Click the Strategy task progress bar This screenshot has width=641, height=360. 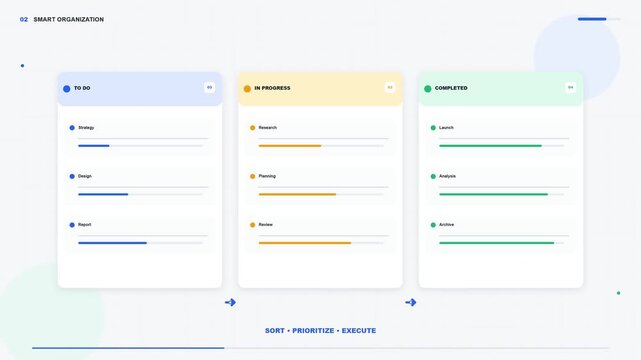pyautogui.click(x=141, y=146)
